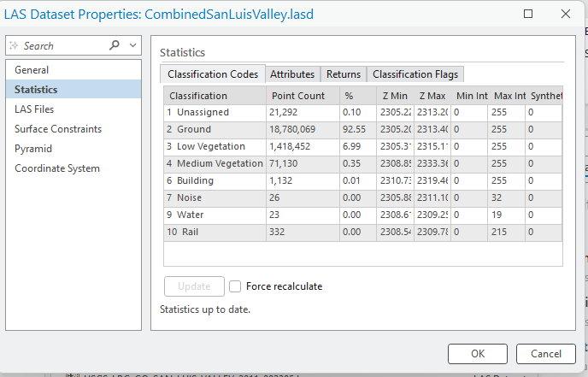Open the Classification Flags tab

coord(415,74)
